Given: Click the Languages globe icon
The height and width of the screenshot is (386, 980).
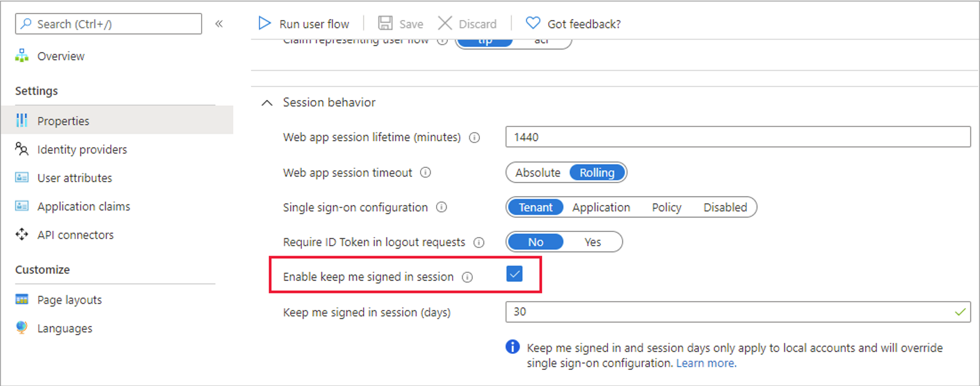Looking at the screenshot, I should tap(21, 328).
